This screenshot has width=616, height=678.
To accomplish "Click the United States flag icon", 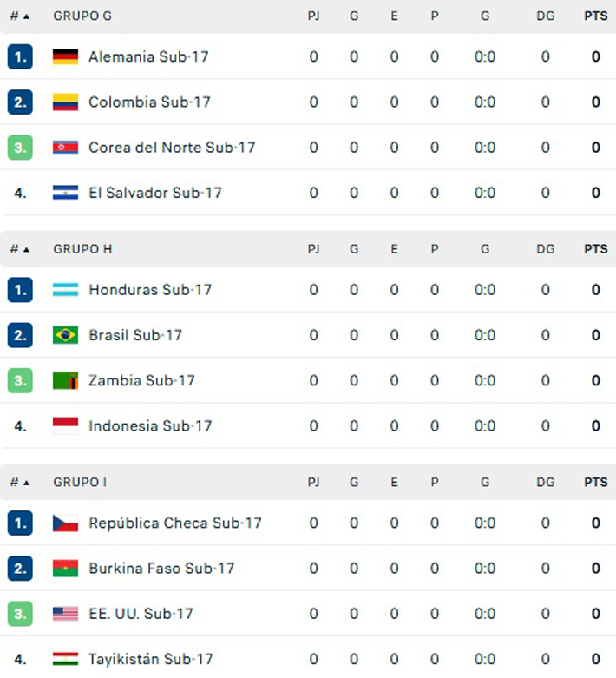I will click(x=65, y=614).
